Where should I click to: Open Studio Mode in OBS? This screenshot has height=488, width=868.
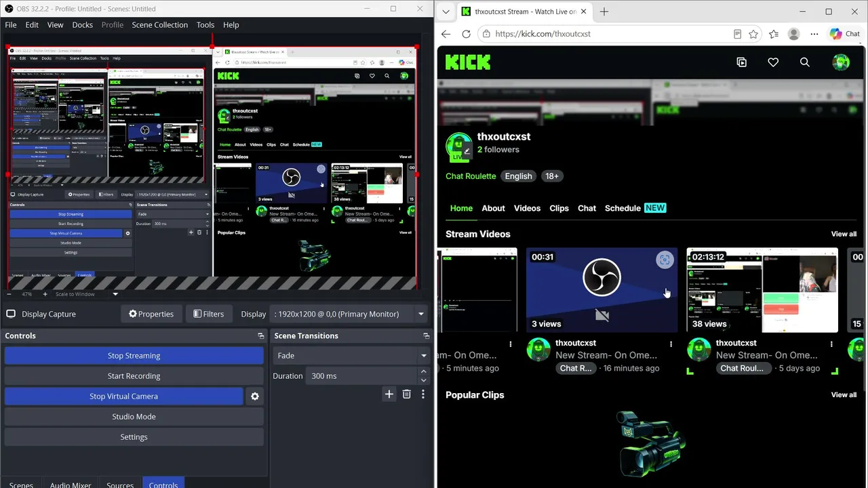[134, 417]
